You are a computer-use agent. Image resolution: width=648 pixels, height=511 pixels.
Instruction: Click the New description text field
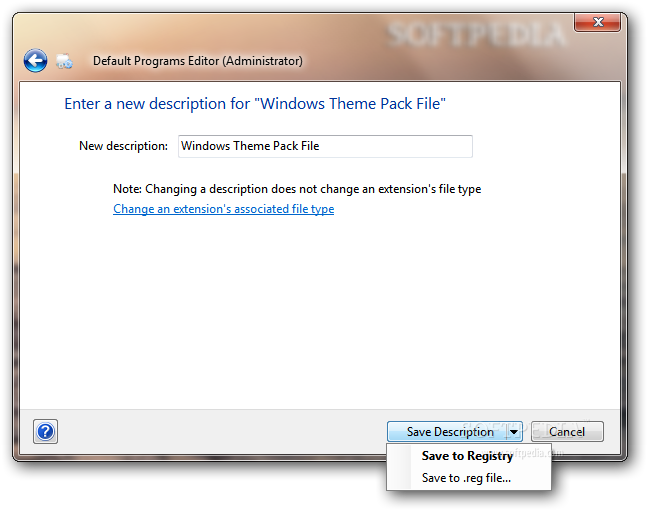(x=325, y=146)
